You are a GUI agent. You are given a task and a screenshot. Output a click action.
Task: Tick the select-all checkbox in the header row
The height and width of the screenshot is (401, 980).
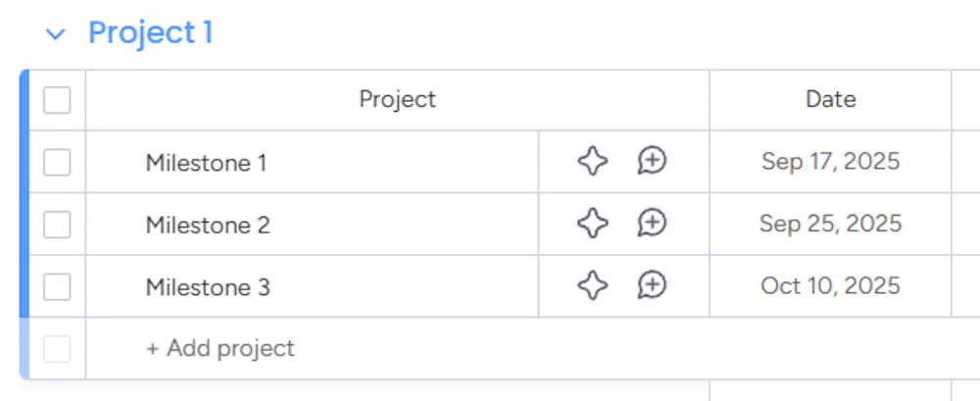coord(57,100)
